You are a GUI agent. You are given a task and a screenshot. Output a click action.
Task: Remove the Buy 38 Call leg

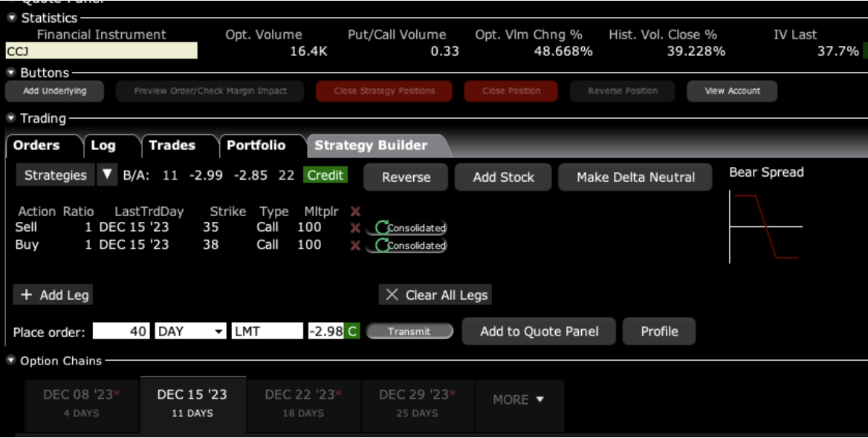pyautogui.click(x=355, y=246)
